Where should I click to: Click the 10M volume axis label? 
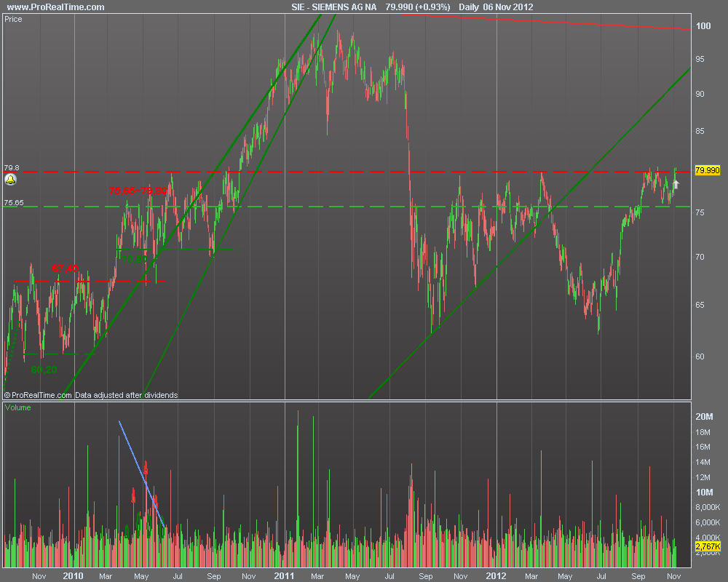pos(704,493)
